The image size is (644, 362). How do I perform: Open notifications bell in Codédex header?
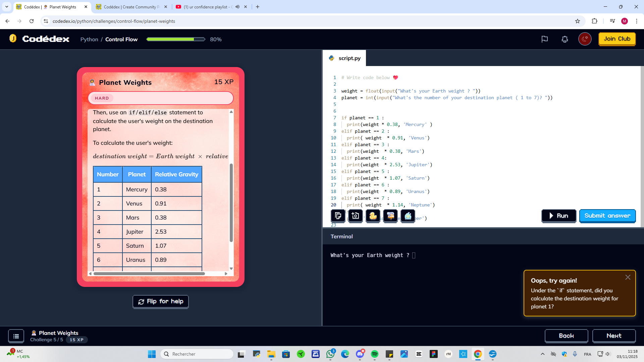[x=565, y=39]
